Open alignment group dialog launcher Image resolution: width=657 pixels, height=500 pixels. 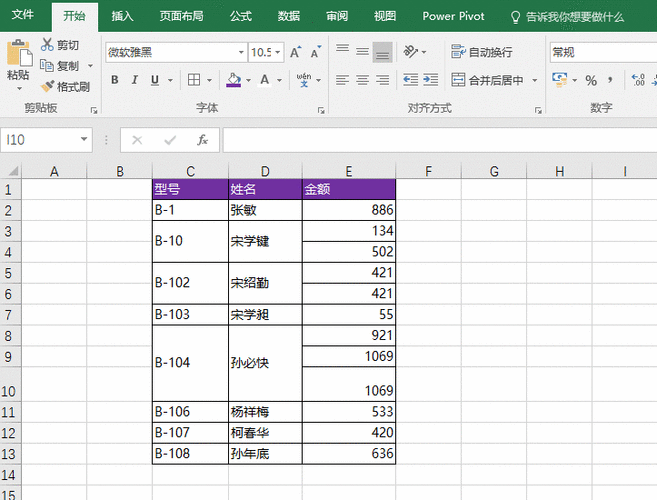(x=538, y=110)
